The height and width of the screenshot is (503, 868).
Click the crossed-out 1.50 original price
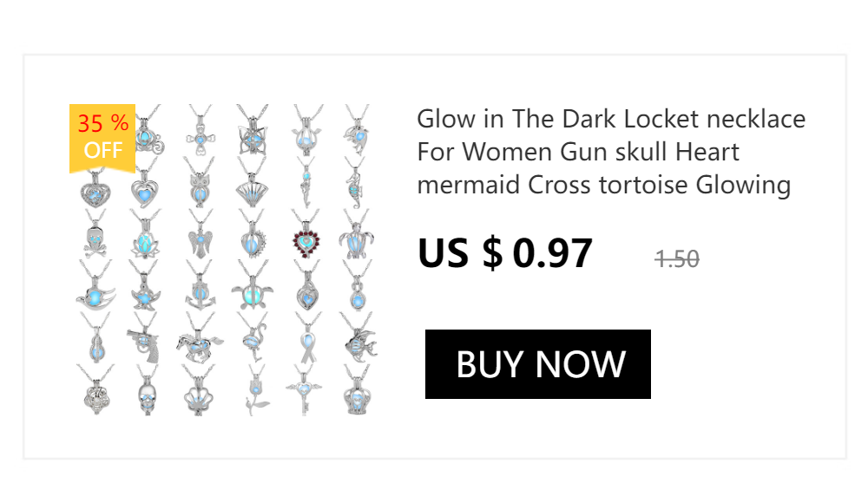coord(677,259)
